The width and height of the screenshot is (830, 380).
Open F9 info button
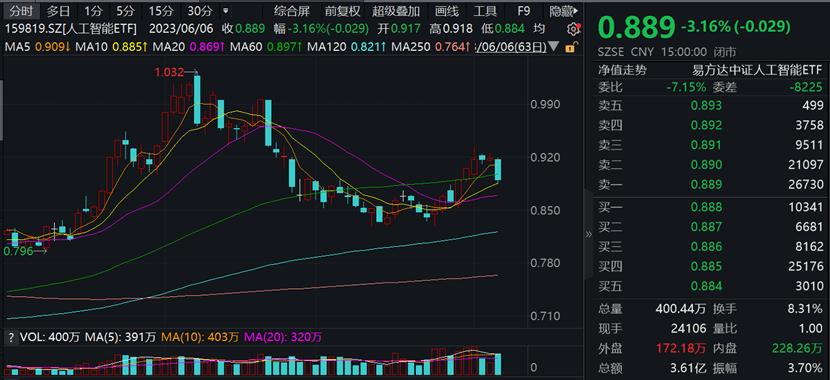524,10
